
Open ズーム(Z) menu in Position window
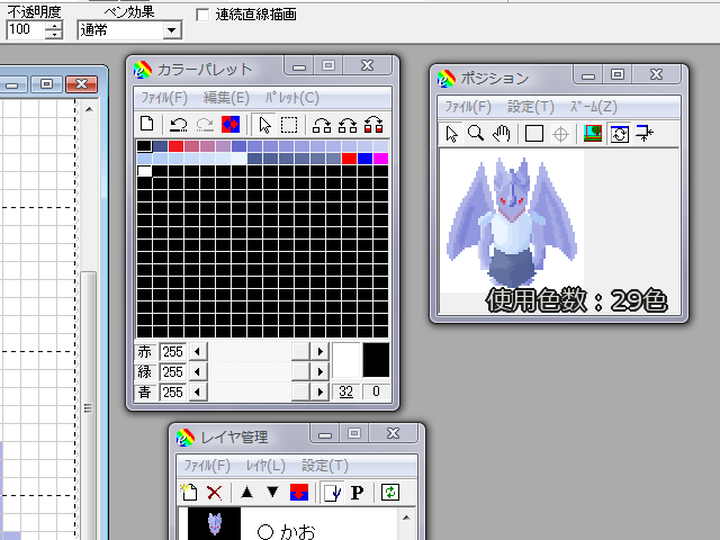[x=593, y=107]
